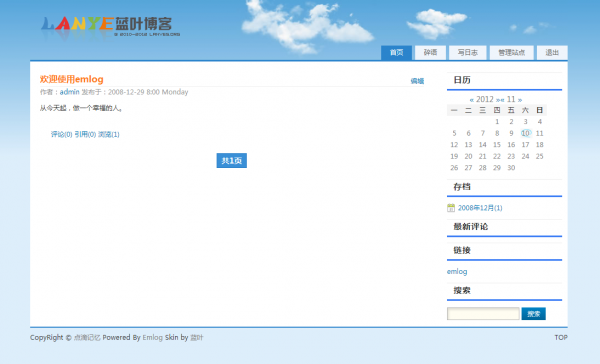The image size is (600, 364).
Task: Click the 最新评论 section heading
Action: pyautogui.click(x=471, y=227)
